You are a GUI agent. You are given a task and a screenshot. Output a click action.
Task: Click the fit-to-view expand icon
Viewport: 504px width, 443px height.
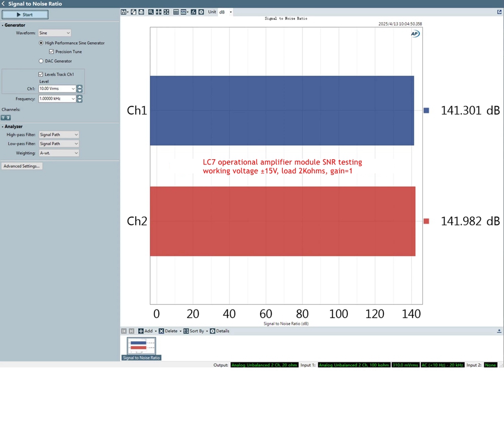tap(166, 12)
